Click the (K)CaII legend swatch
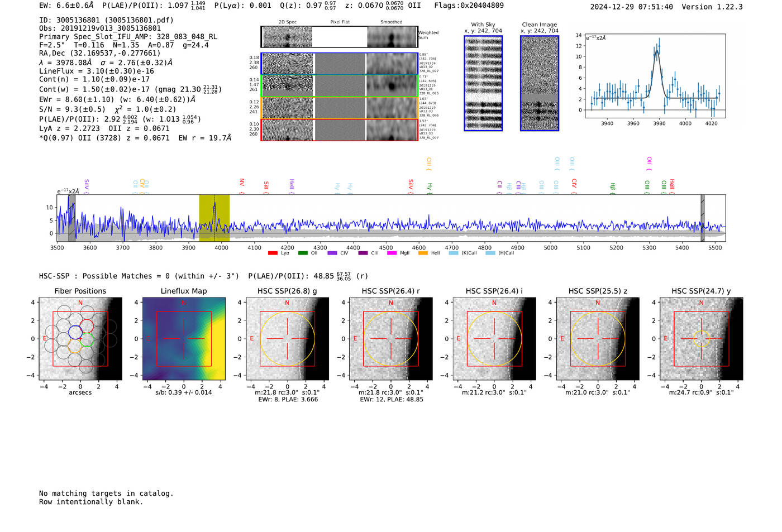 click(x=453, y=253)
